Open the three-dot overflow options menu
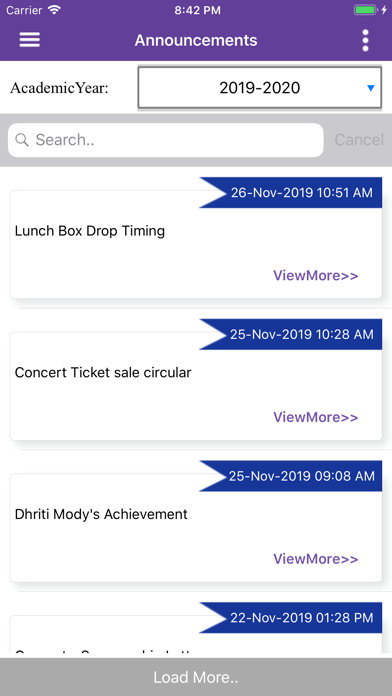The height and width of the screenshot is (696, 392). [x=365, y=40]
